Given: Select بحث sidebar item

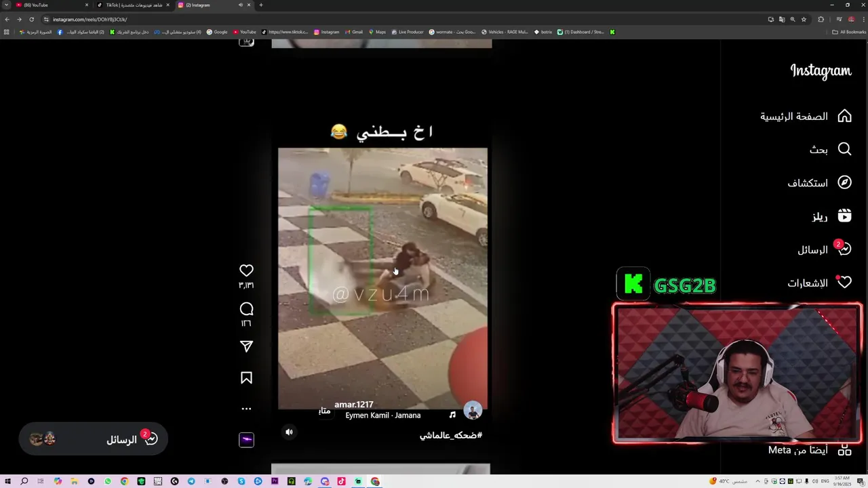Looking at the screenshot, I should tap(818, 150).
